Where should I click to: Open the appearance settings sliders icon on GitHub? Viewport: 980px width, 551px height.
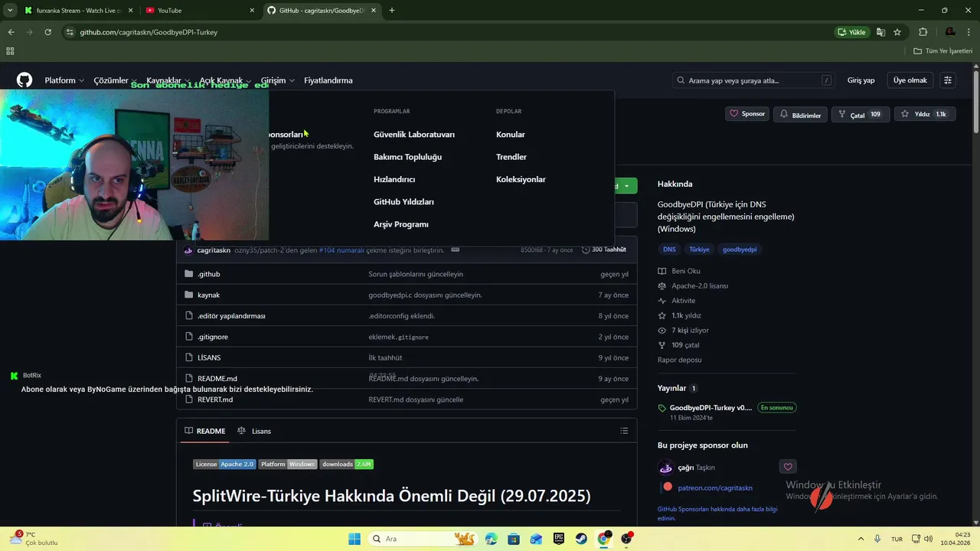[948, 80]
